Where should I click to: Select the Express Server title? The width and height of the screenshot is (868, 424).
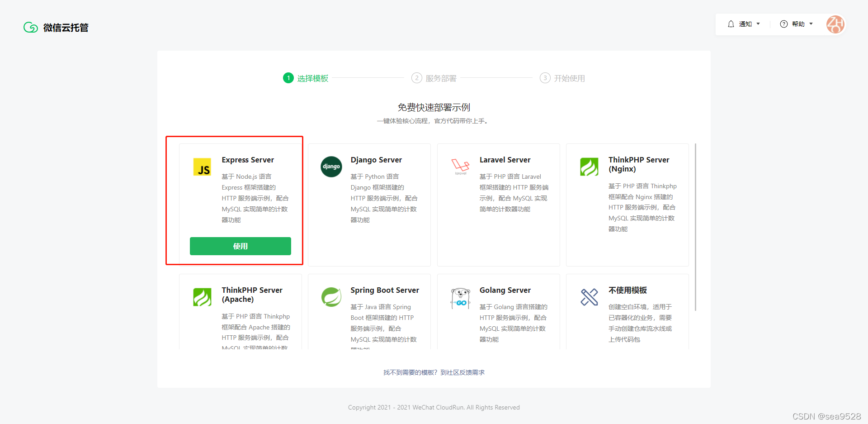(248, 160)
